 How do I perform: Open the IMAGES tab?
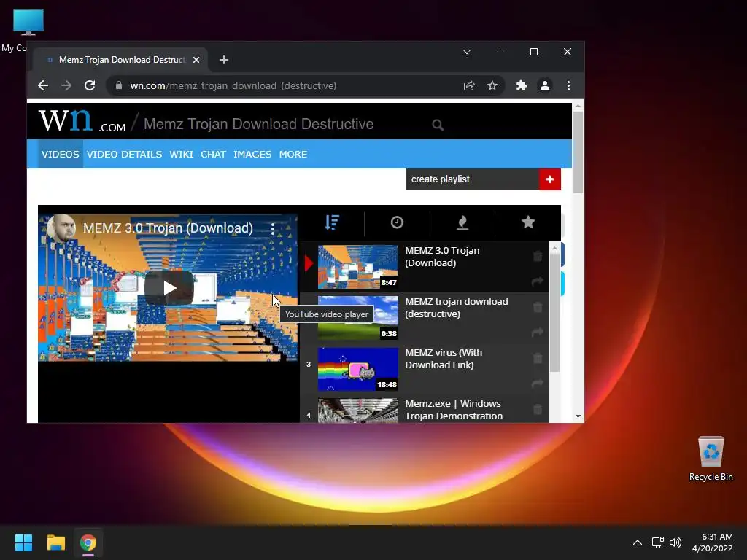(x=252, y=155)
